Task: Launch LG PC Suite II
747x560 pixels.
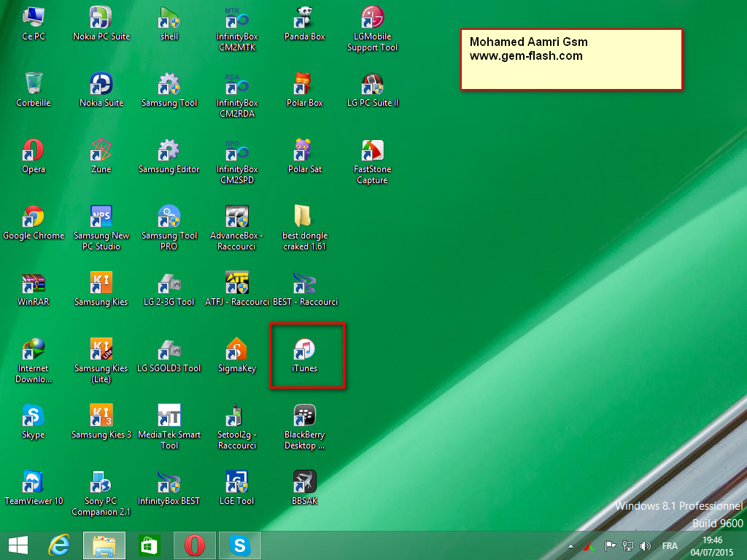Action: point(372,90)
